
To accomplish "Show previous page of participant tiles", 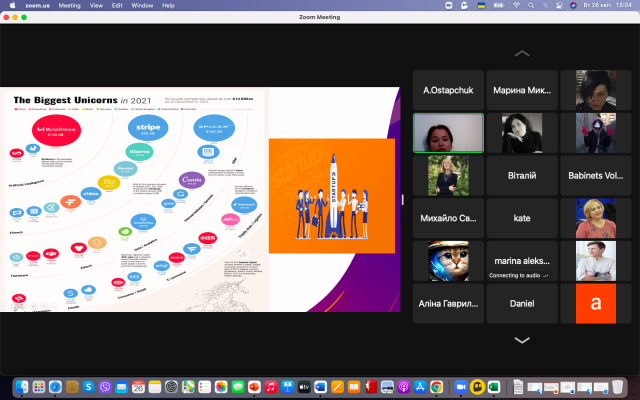I will coord(522,53).
